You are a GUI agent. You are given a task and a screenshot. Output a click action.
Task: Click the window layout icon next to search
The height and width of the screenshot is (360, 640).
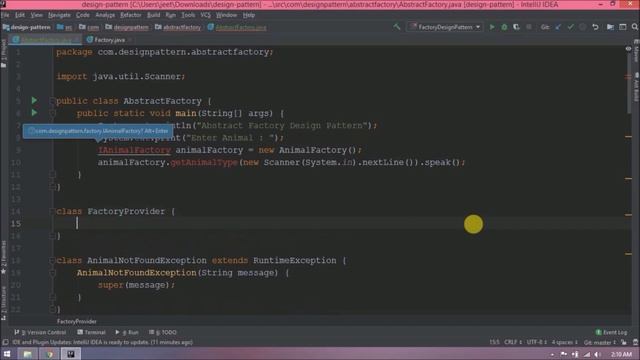622,27
